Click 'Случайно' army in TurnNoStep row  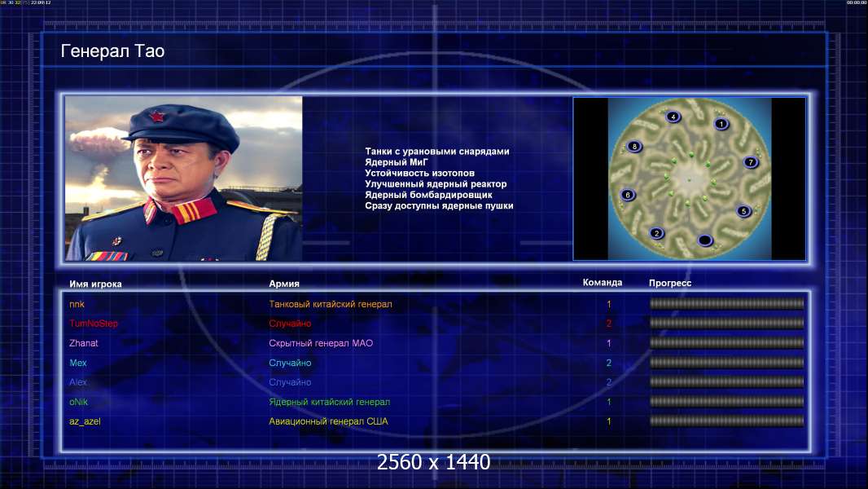click(290, 324)
